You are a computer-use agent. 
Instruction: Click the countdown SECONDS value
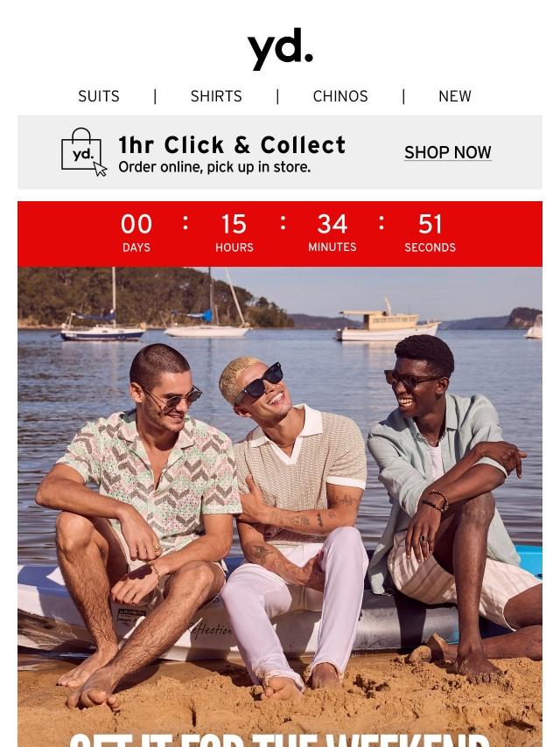click(x=430, y=224)
